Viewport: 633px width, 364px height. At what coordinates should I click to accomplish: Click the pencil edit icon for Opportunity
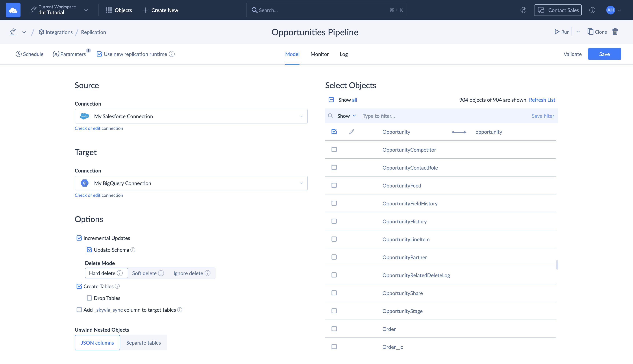click(x=352, y=132)
